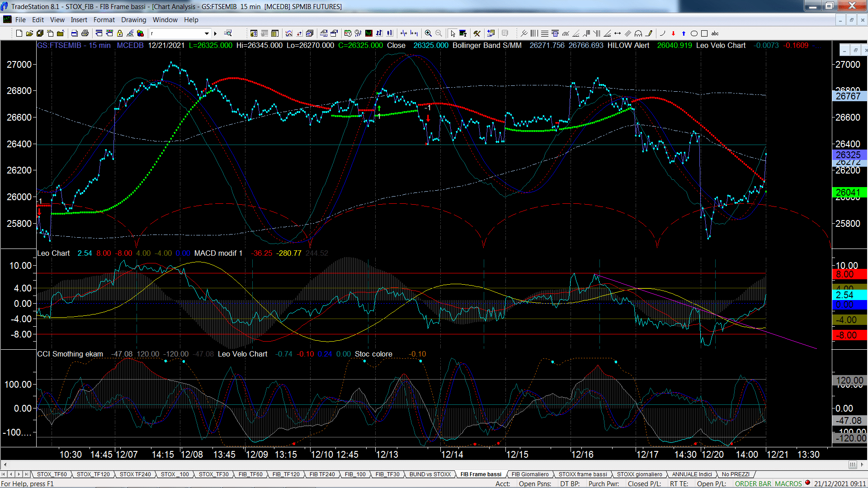Select the time cycles arc tool
This screenshot has width=868, height=488.
click(x=638, y=33)
